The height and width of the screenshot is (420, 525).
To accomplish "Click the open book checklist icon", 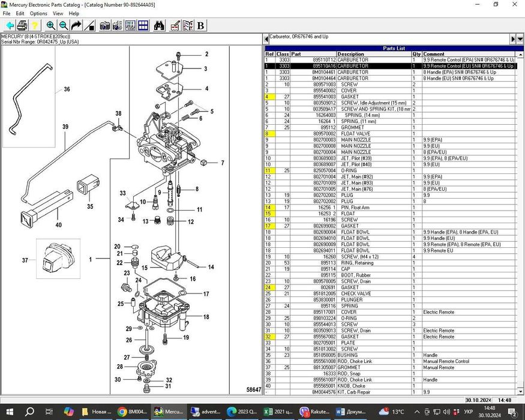I will pyautogui.click(x=188, y=25).
